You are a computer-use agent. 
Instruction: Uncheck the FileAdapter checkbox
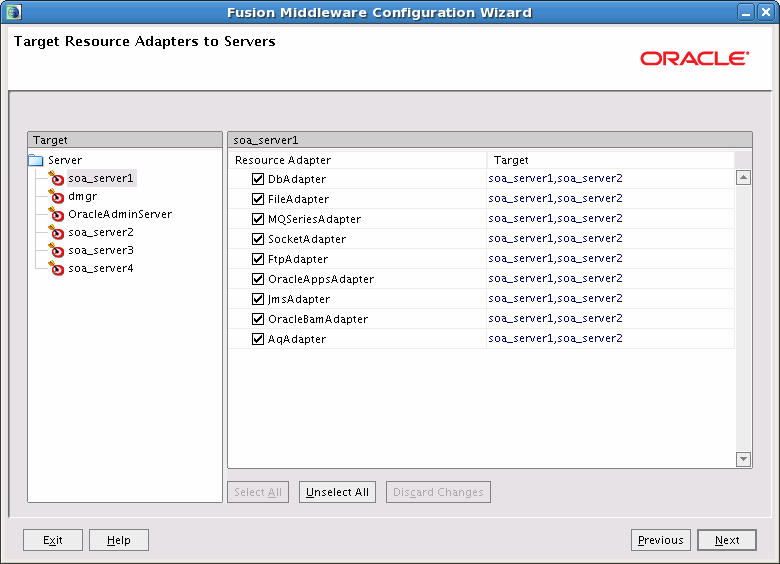(x=258, y=199)
